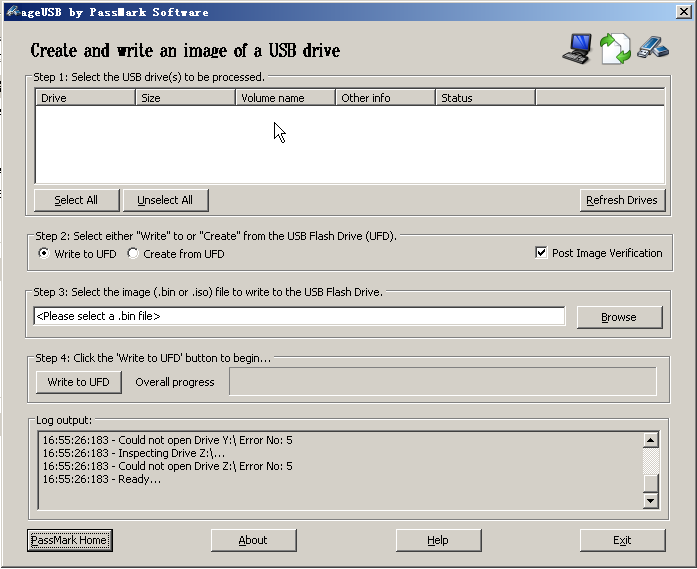The width and height of the screenshot is (697, 569).
Task: Toggle Post Image Verification checkbox
Action: 541,252
